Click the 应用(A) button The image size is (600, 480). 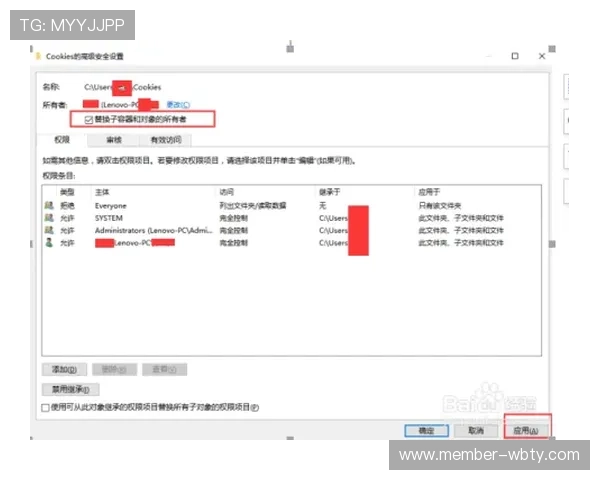tap(526, 431)
